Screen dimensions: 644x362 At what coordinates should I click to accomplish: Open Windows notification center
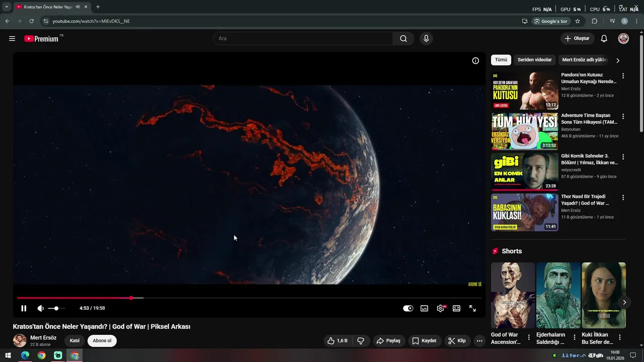633,355
